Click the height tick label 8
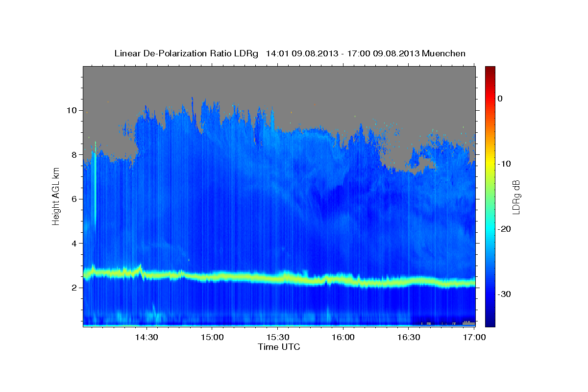The width and height of the screenshot is (588, 392). pos(74,155)
